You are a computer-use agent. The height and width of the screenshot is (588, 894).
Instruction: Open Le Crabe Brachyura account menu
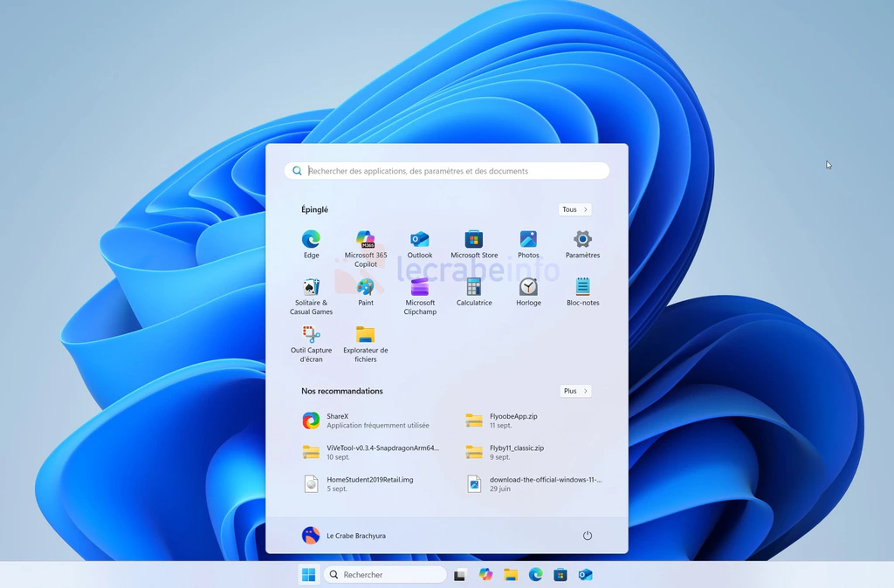(344, 536)
